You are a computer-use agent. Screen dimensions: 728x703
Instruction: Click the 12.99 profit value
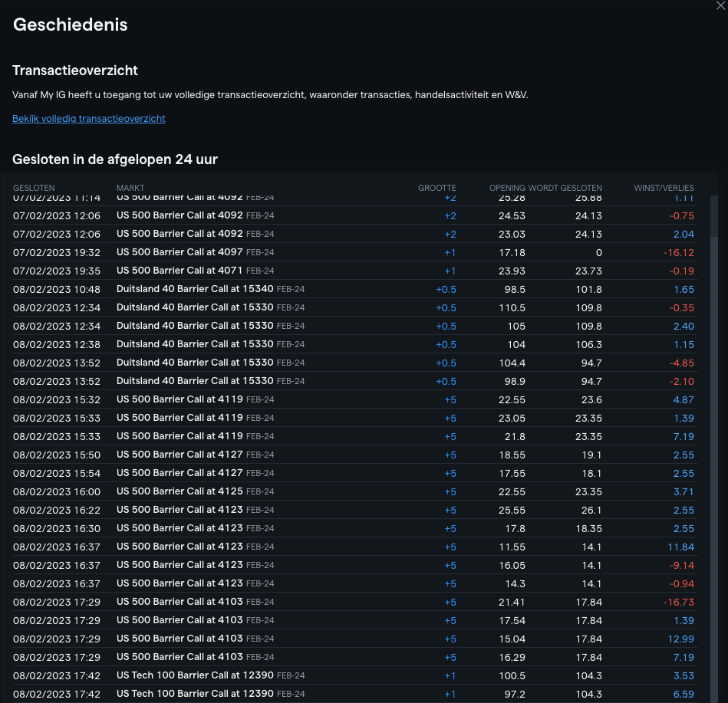click(x=680, y=639)
